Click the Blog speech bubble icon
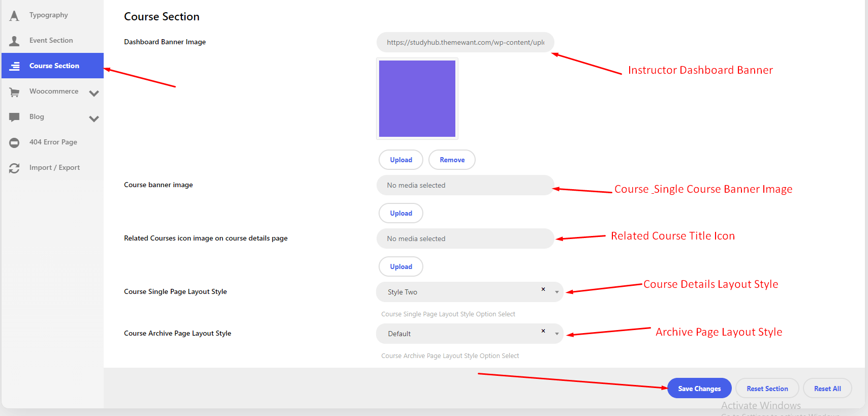The image size is (868, 416). pos(14,117)
